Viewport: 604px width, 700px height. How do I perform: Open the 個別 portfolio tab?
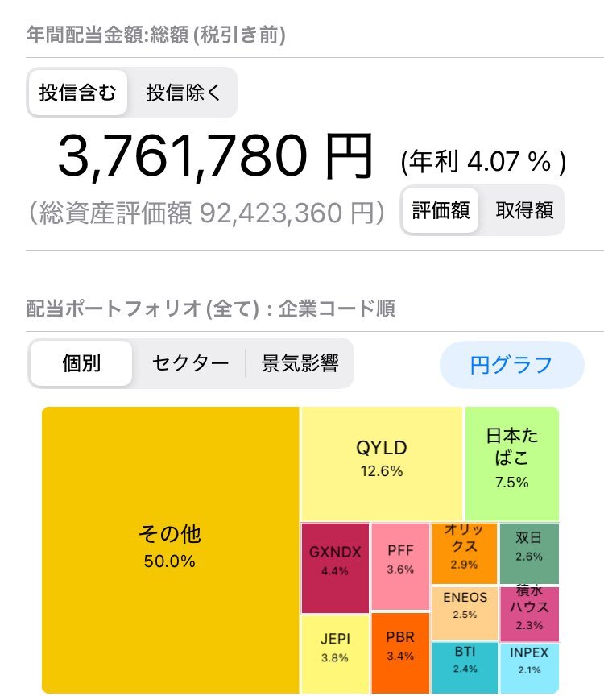[x=81, y=363]
